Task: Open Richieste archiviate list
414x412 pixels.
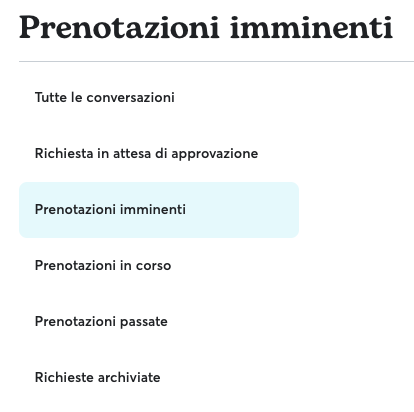Action: point(159,378)
